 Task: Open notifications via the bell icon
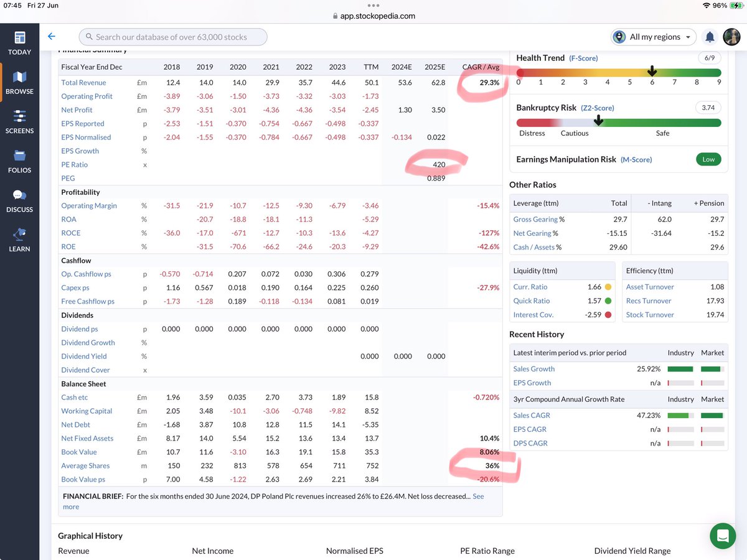point(710,37)
